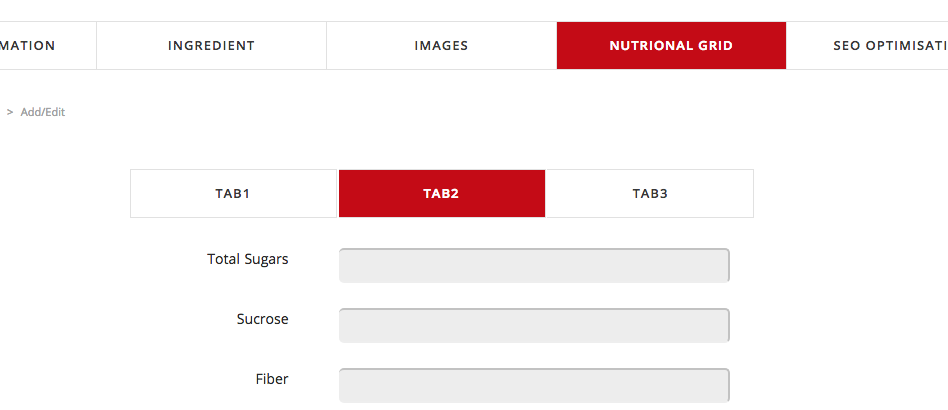Select the active TAB2 sub-tab
The width and height of the screenshot is (948, 410).
[x=441, y=194]
